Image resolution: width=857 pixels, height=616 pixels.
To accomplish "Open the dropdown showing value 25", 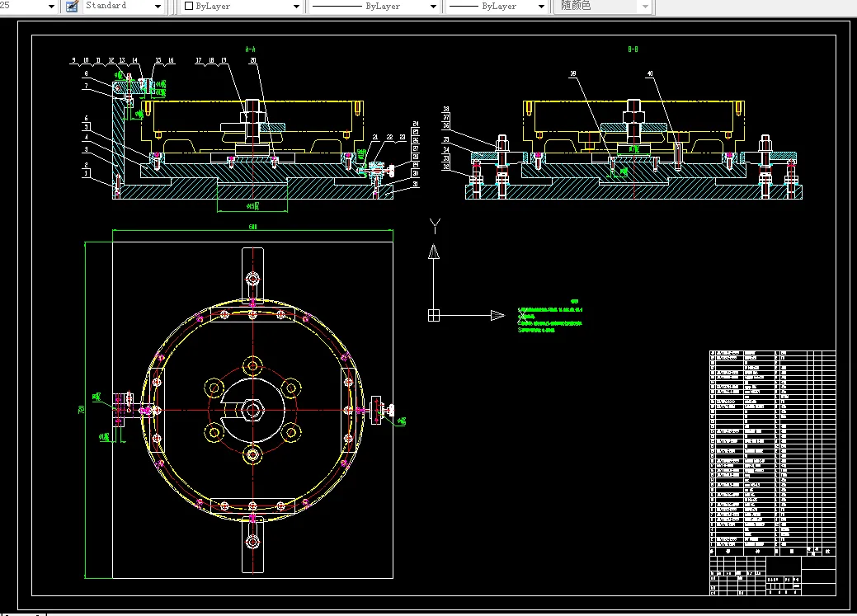I will [51, 7].
